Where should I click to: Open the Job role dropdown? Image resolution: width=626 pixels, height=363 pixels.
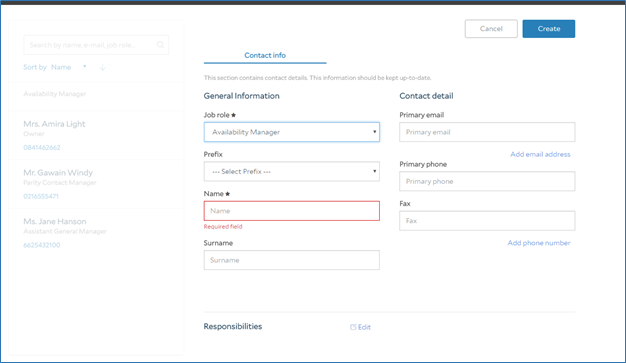(x=291, y=132)
